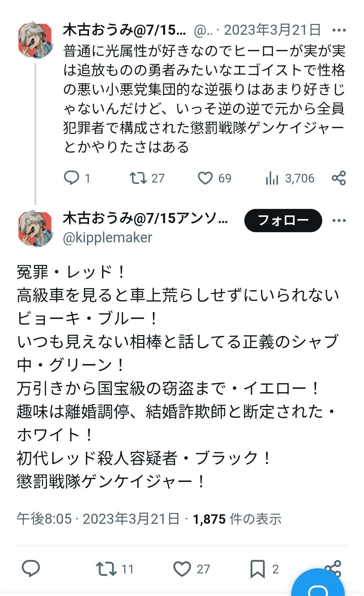Screen dimensions: 364x596
Task: Retweet the main tweet with 11 retweets
Action: pyautogui.click(x=106, y=569)
